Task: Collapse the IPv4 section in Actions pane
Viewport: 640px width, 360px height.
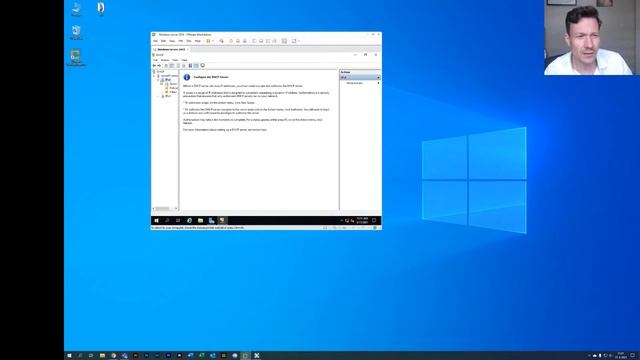Action: pos(378,77)
